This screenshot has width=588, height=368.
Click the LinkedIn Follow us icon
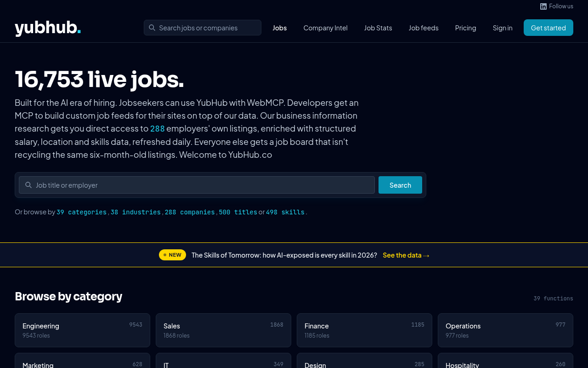coord(543,6)
